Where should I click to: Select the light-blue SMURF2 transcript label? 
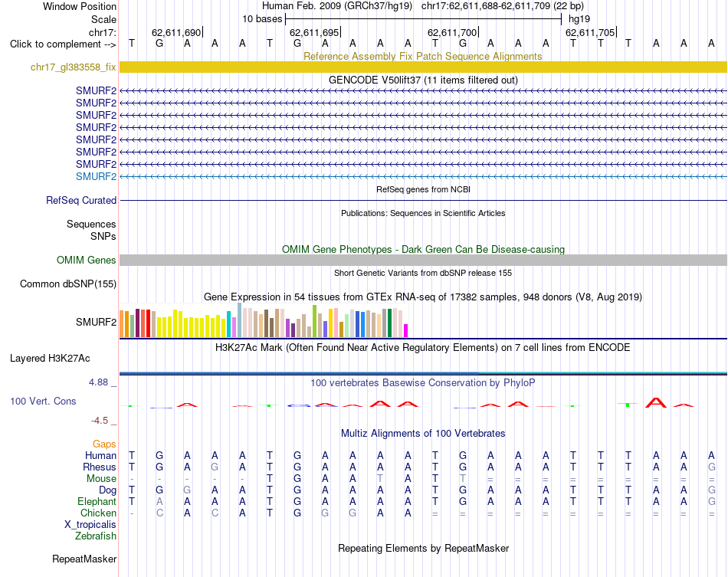point(96,176)
